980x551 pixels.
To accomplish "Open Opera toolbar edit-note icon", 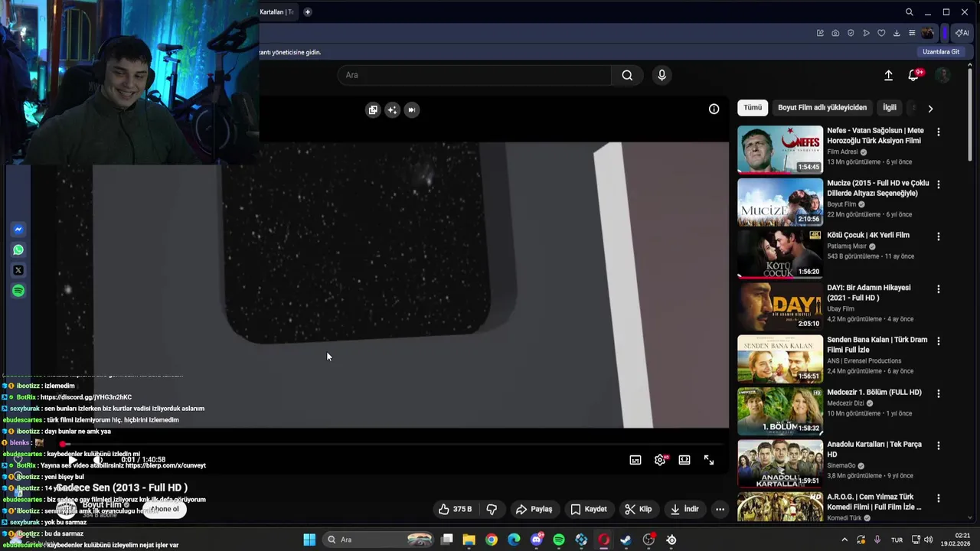I will [x=820, y=33].
